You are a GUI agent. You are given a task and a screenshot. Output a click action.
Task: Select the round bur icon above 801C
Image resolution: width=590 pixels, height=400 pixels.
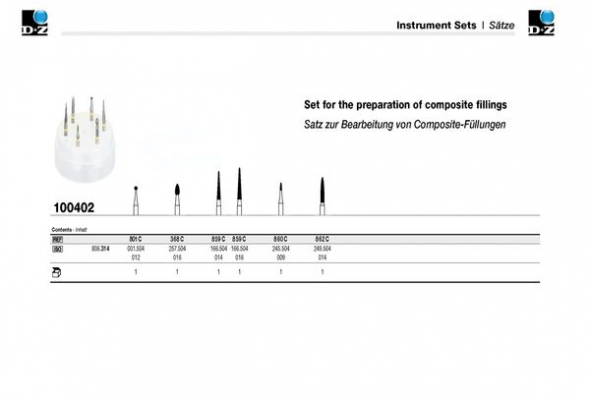pyautogui.click(x=136, y=201)
